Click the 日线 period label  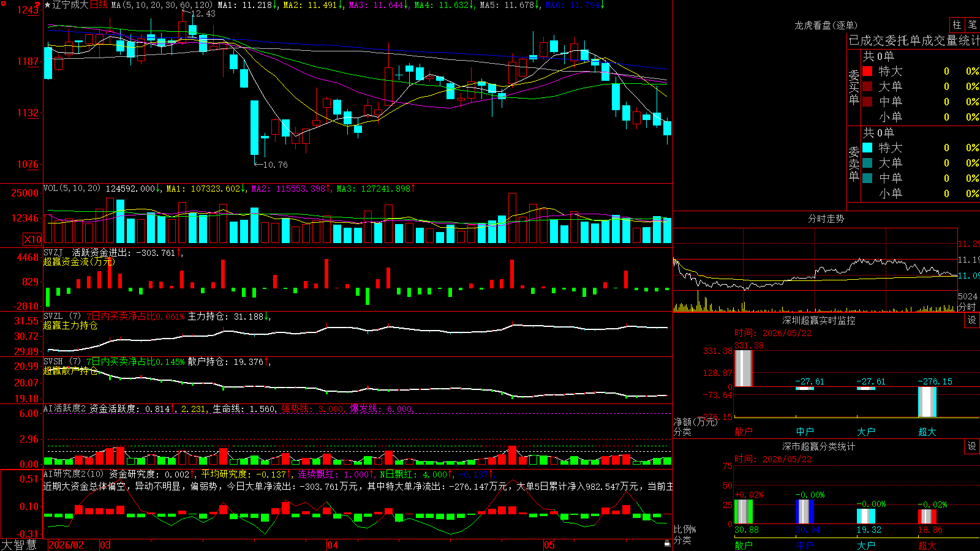(x=99, y=5)
